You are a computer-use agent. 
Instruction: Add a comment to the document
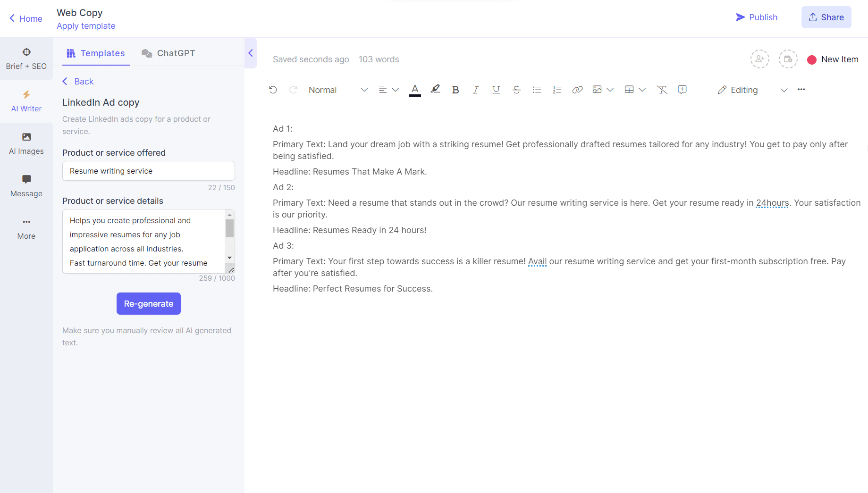click(682, 90)
